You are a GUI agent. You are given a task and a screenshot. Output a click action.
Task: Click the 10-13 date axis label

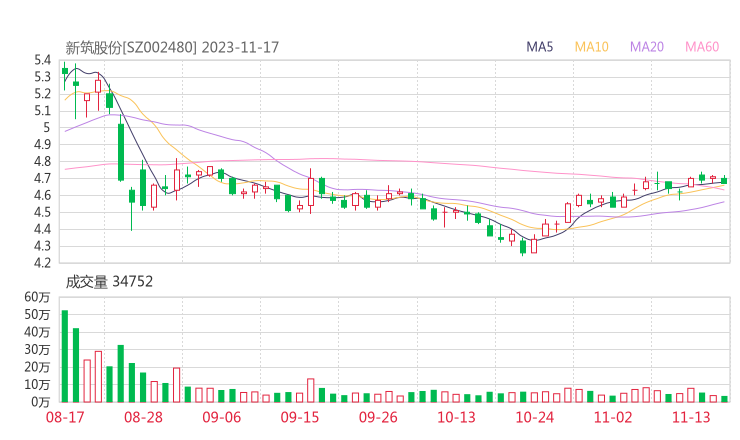[x=456, y=417]
